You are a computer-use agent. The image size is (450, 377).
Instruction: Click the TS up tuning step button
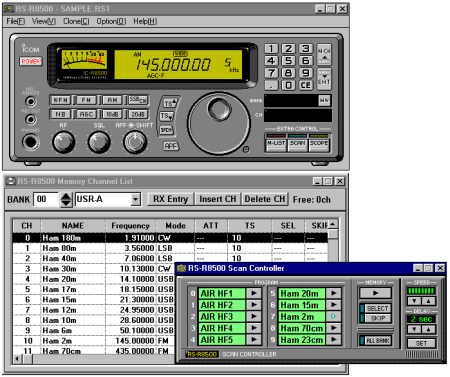coord(170,103)
